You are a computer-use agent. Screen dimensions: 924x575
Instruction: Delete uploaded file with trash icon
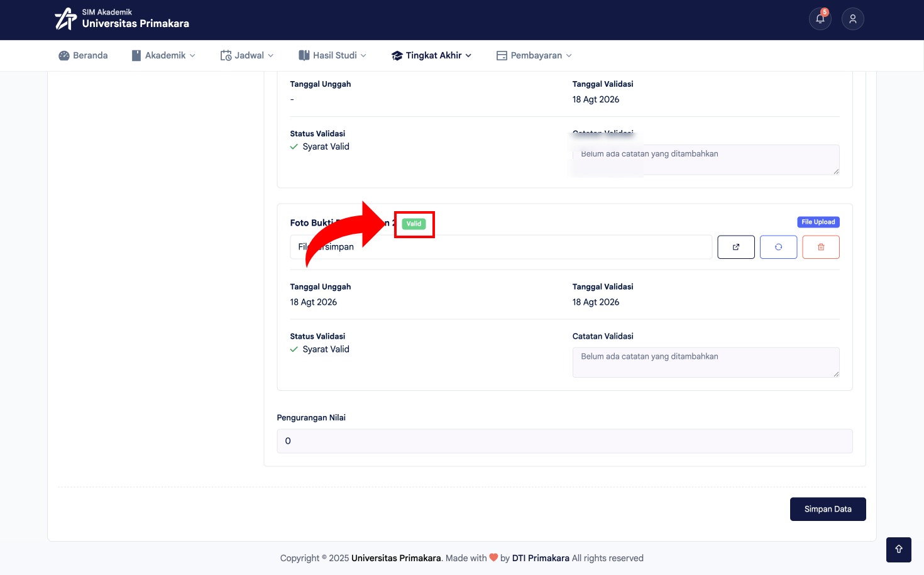click(x=821, y=247)
